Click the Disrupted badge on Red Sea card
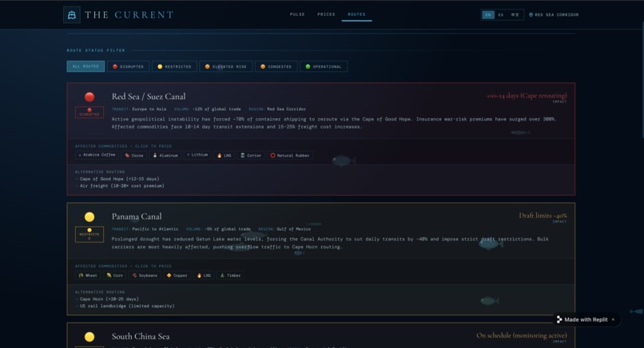644x348 pixels. (89, 112)
